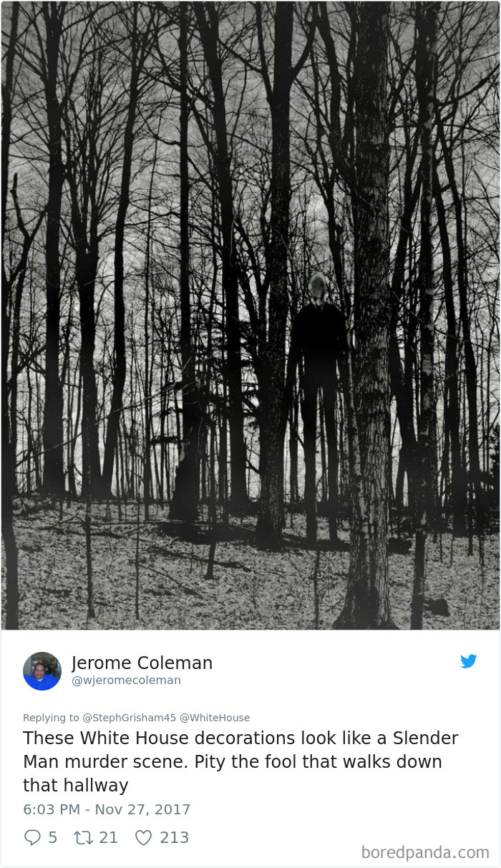Click the Jerome Coleman display name
501x868 pixels.
142,663
